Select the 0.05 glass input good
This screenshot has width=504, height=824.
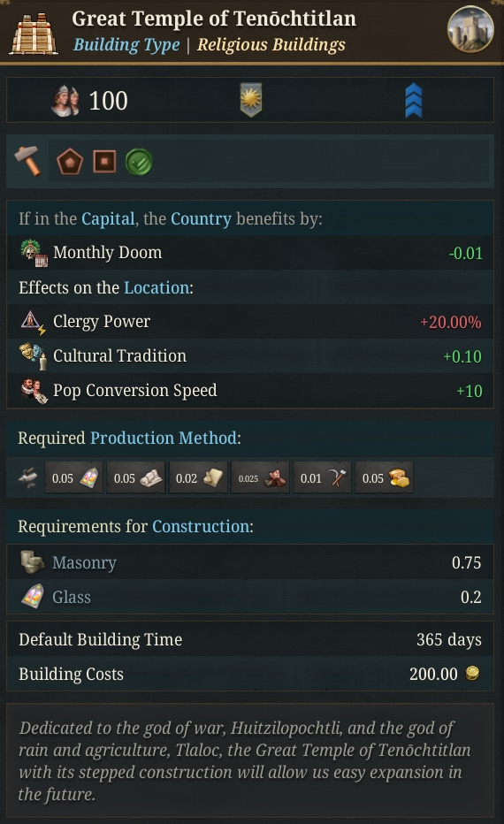74,477
